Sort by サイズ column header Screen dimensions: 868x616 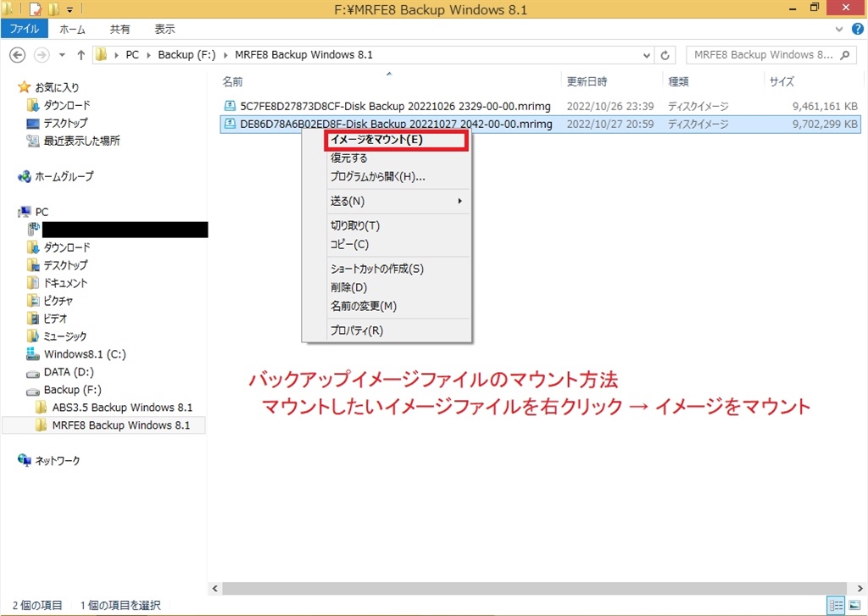pyautogui.click(x=782, y=82)
